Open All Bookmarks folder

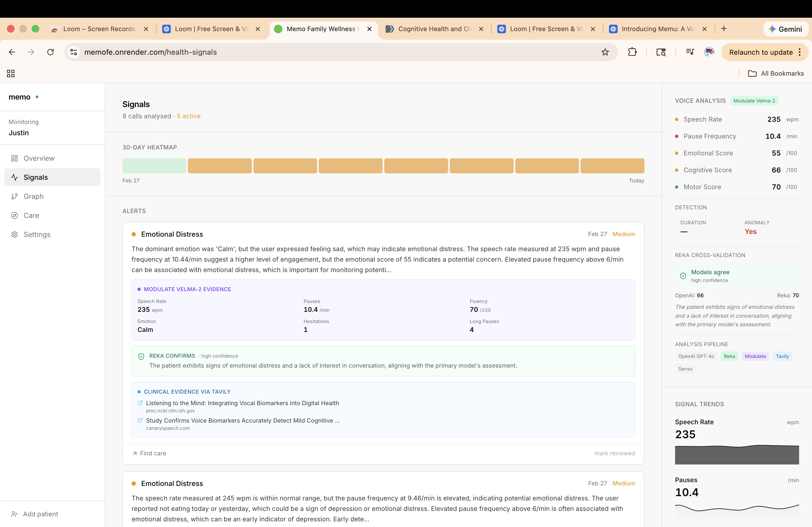[x=776, y=73]
